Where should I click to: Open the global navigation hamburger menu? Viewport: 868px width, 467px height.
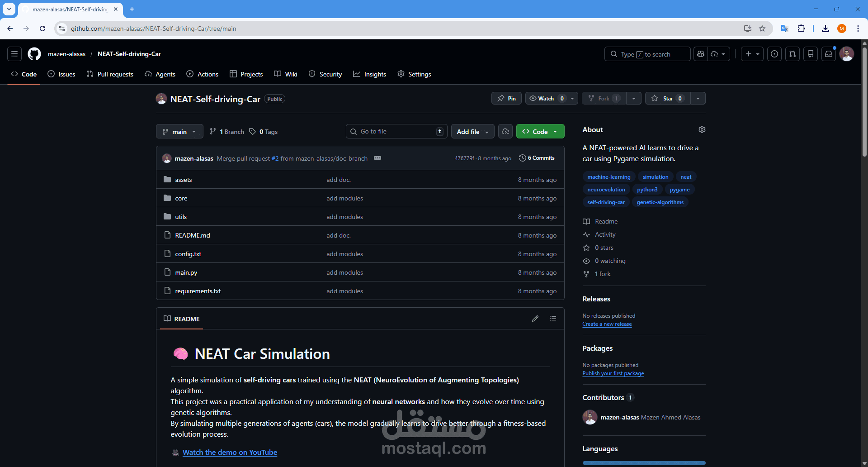click(x=14, y=54)
